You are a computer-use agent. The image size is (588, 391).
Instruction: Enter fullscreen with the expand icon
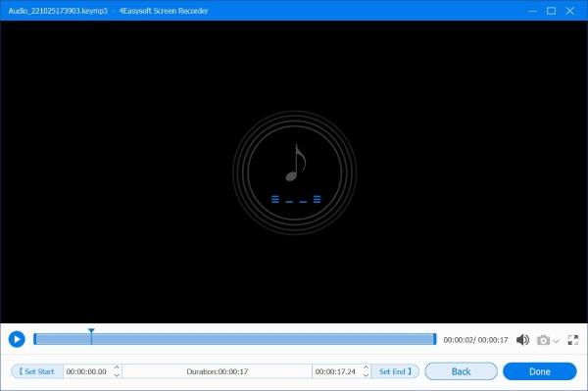tap(572, 340)
